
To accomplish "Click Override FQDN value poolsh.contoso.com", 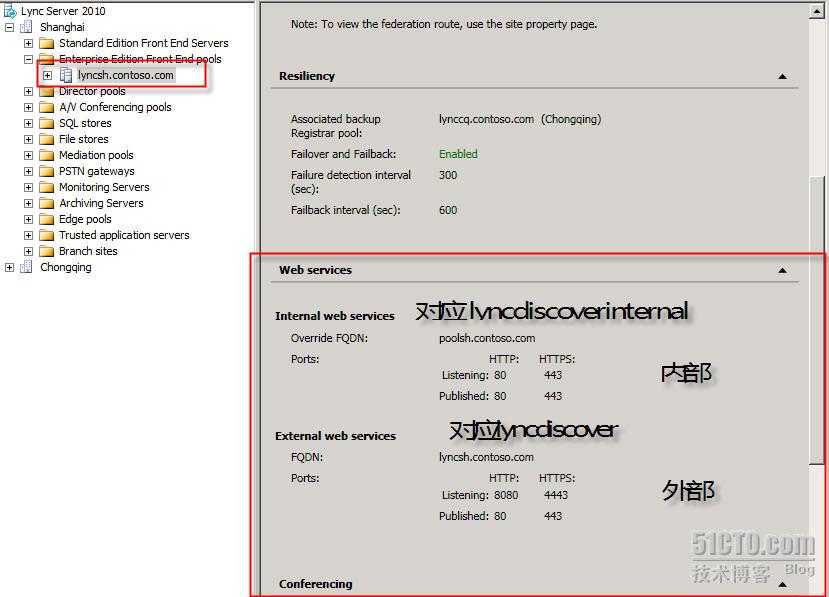I will click(x=487, y=338).
